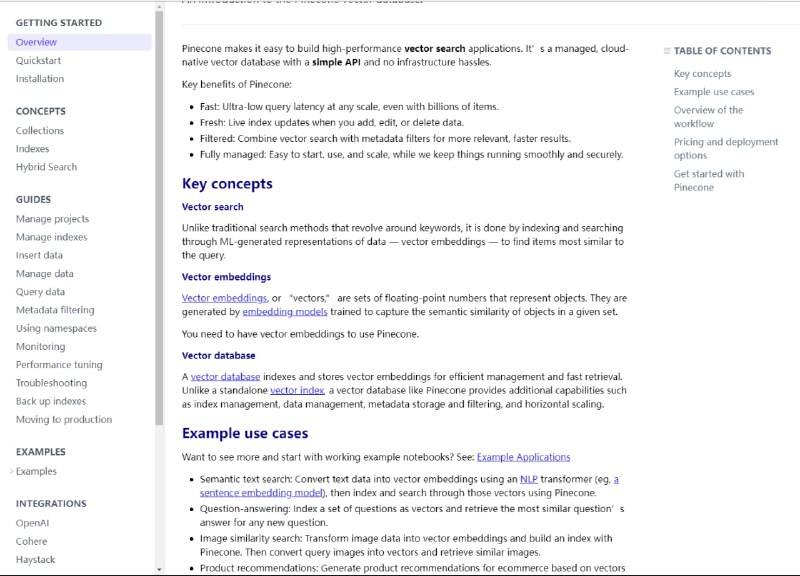Open the Example Applications link

point(523,457)
